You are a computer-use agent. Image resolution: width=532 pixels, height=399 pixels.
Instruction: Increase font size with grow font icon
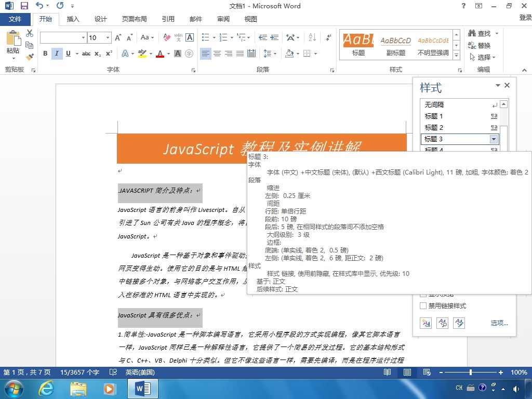(x=118, y=37)
